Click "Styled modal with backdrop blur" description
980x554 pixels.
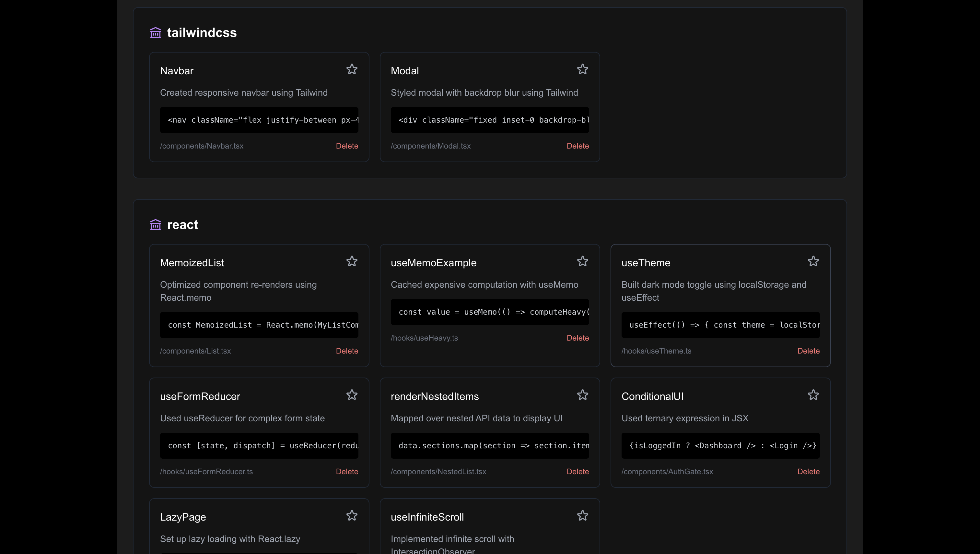(x=484, y=92)
